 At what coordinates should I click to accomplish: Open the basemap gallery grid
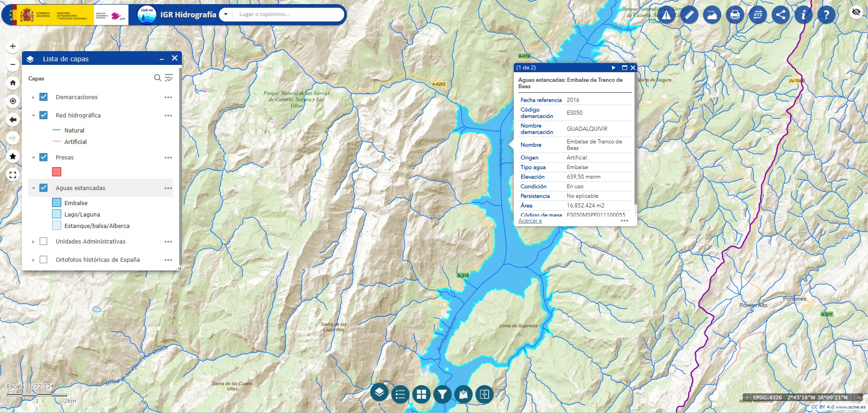tap(421, 394)
